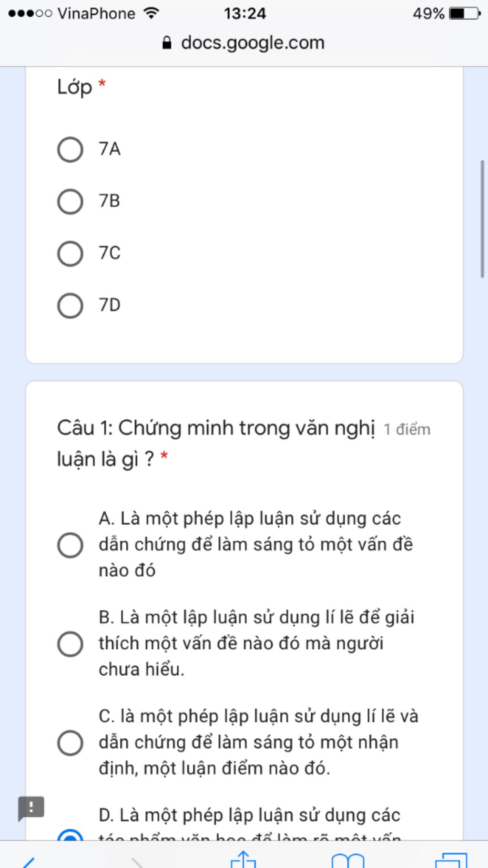Tap the Wi-Fi status icon

[x=151, y=13]
